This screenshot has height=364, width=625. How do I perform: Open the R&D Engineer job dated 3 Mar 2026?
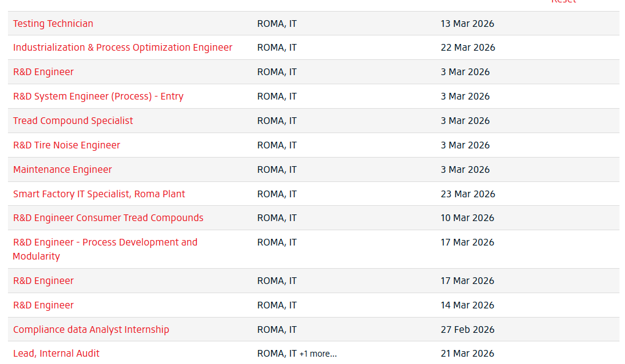point(43,72)
